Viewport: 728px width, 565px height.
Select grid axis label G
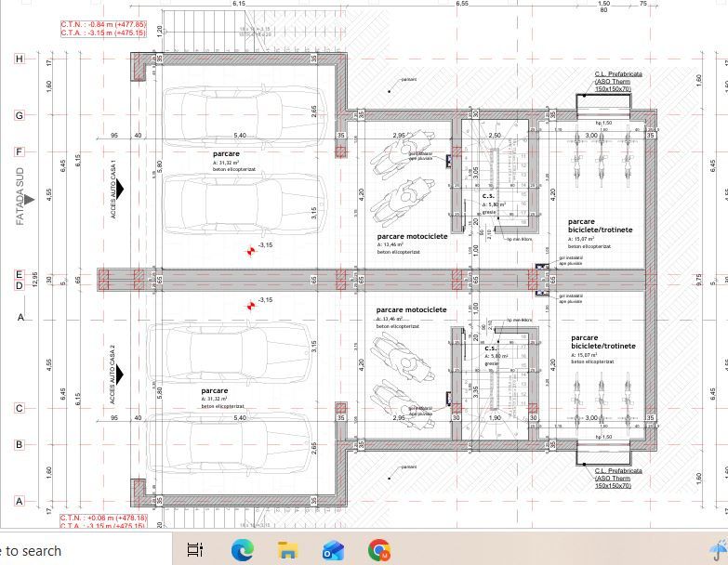19,115
